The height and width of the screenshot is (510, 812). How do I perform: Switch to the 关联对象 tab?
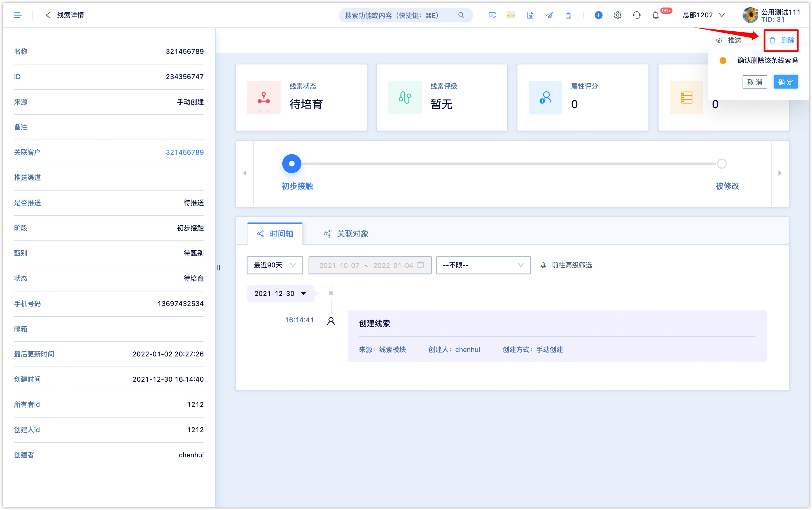(346, 234)
